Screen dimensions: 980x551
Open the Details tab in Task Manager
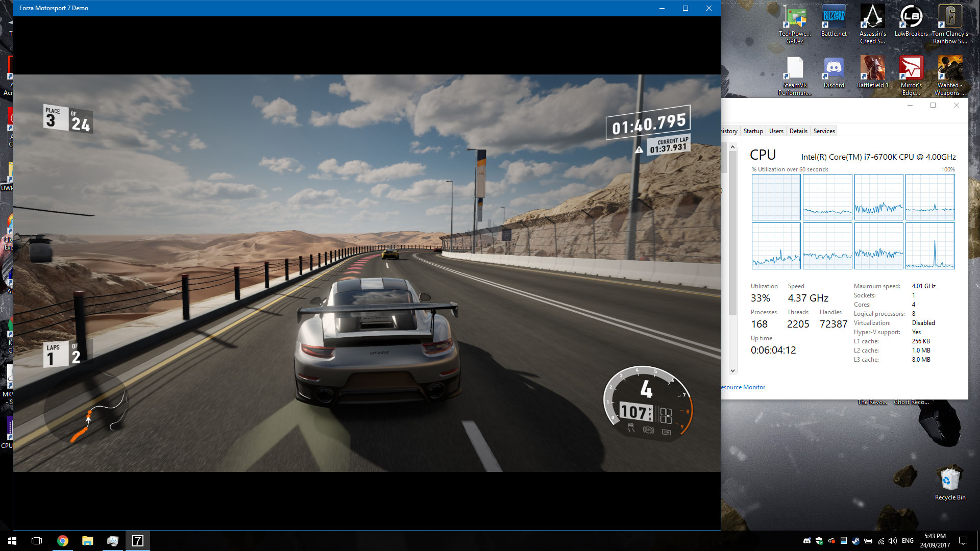(798, 131)
